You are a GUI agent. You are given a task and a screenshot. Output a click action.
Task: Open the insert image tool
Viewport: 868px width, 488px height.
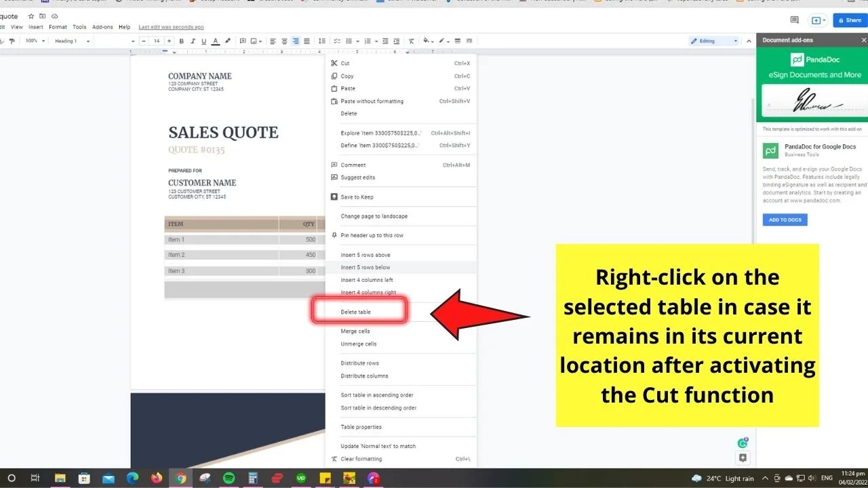coord(254,41)
